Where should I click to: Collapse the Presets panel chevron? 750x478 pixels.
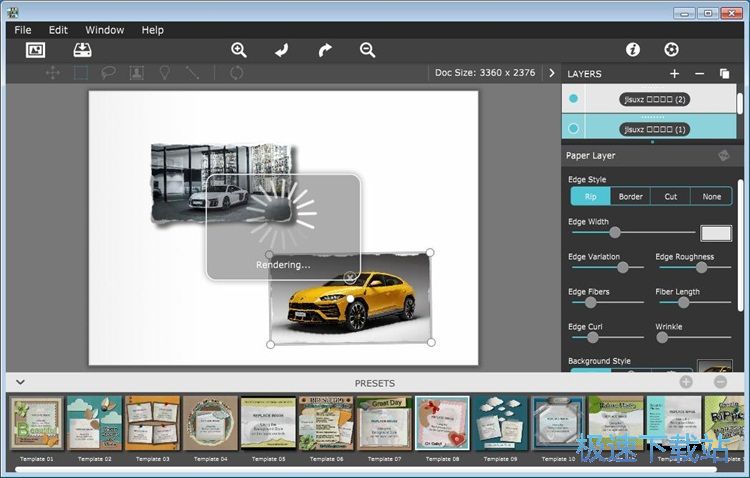tap(19, 382)
